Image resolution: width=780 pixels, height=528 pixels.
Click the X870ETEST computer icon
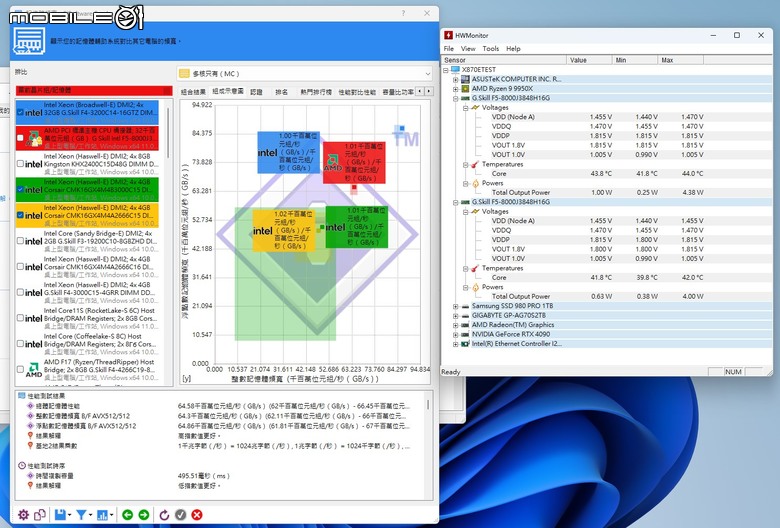455,70
